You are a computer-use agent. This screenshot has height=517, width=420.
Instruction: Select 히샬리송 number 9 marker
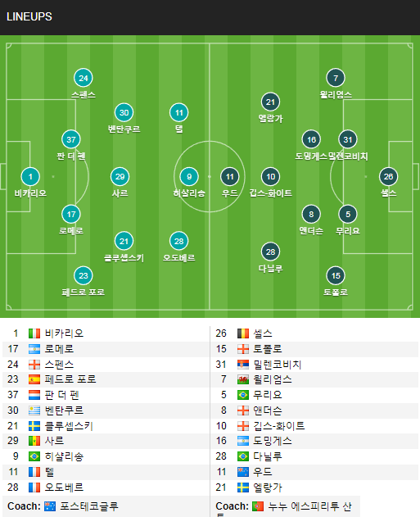coord(189,177)
